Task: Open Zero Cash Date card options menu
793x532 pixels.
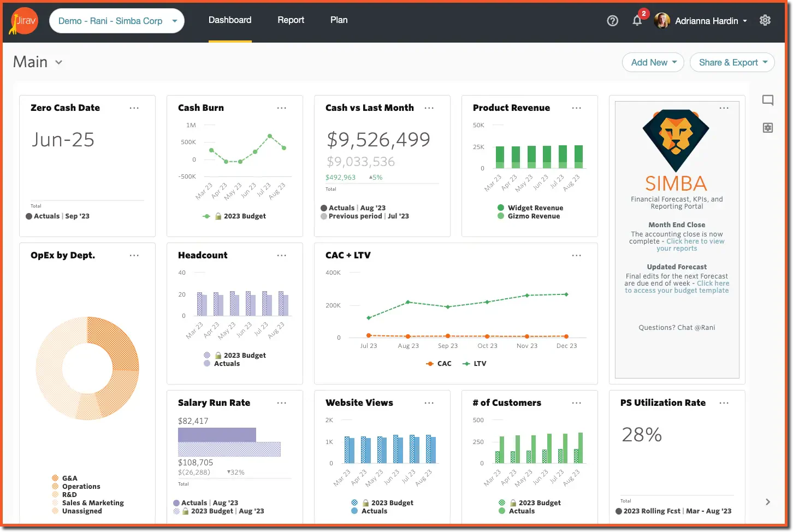Action: (134, 108)
